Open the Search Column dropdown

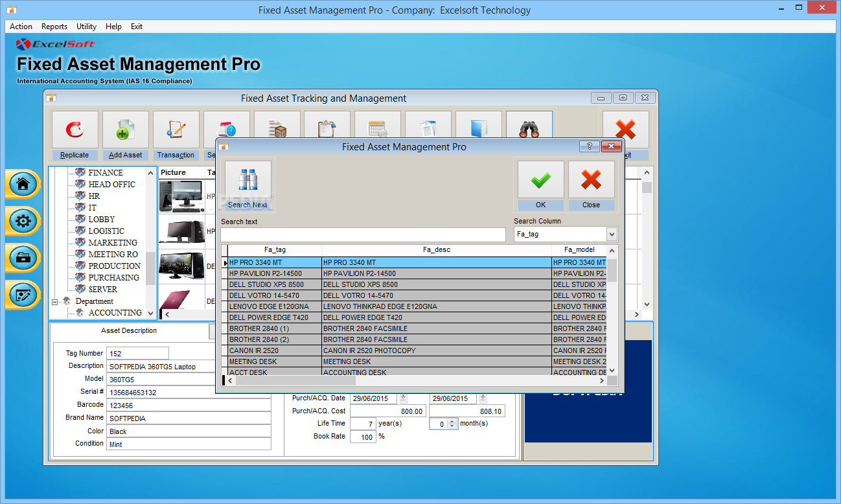(x=612, y=234)
